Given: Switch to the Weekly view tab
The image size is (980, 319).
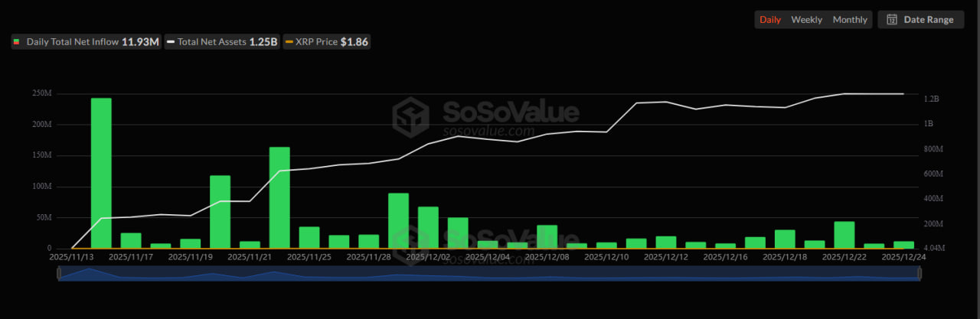Looking at the screenshot, I should pyautogui.click(x=806, y=20).
